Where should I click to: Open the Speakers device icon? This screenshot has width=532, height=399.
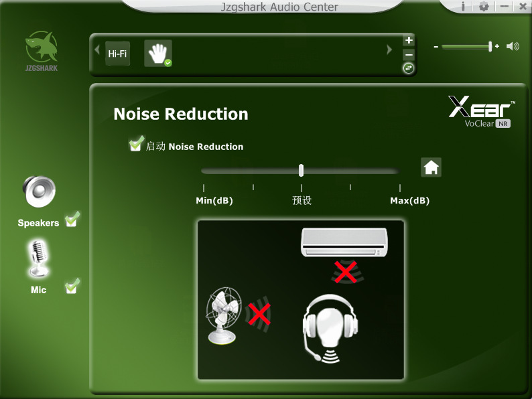click(38, 192)
